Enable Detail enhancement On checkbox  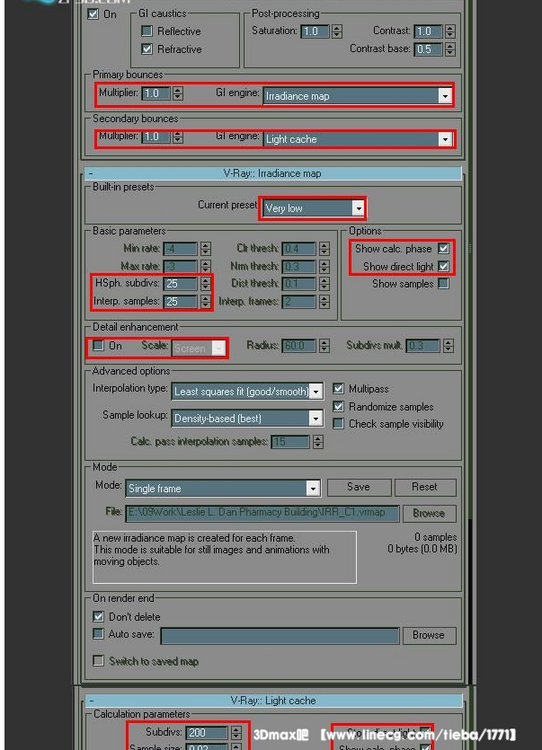[x=98, y=345]
